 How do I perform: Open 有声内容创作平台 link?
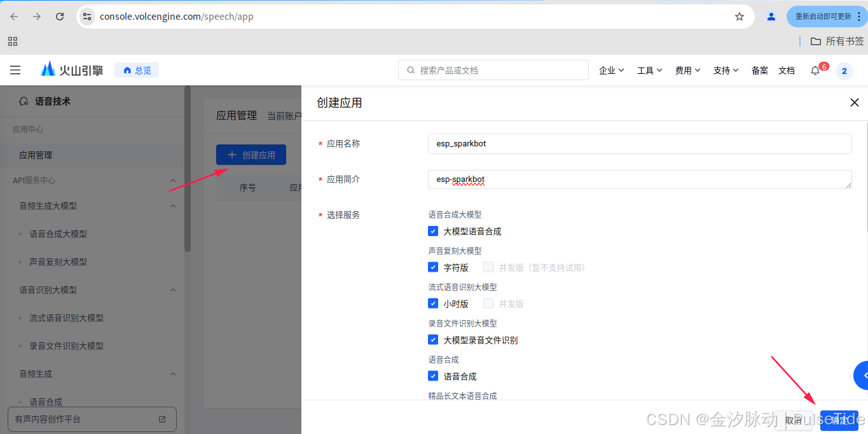[92, 419]
